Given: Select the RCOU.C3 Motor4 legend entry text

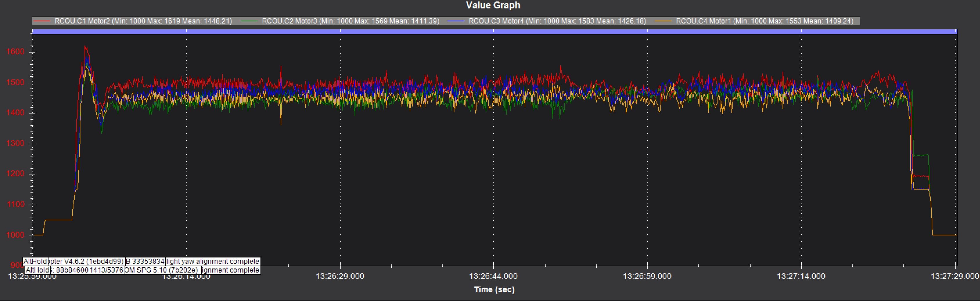Looking at the screenshot, I should (x=557, y=21).
